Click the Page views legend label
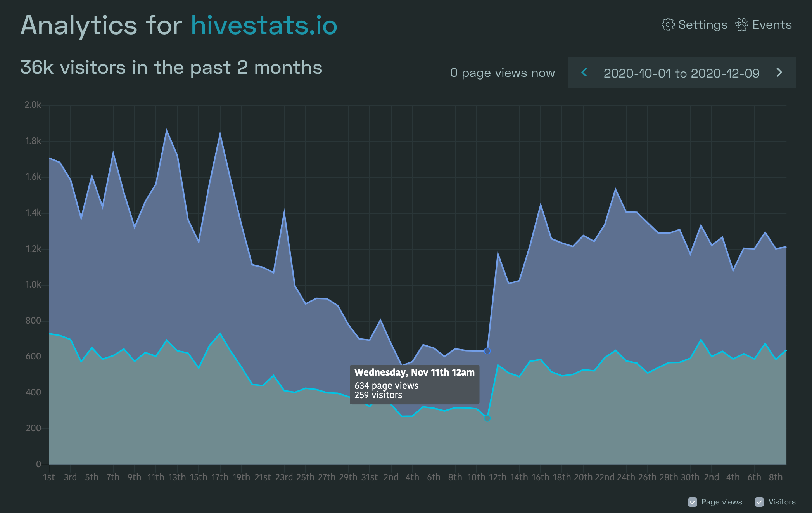The height and width of the screenshot is (513, 812). [x=722, y=502]
